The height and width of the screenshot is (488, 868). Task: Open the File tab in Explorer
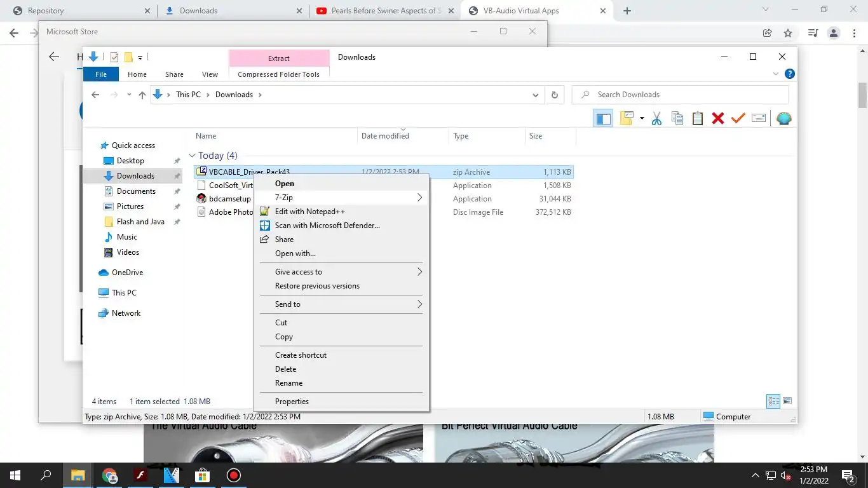coord(101,74)
